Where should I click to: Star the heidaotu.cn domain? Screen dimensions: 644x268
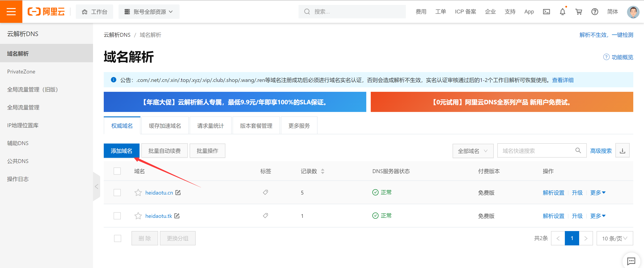(x=138, y=192)
